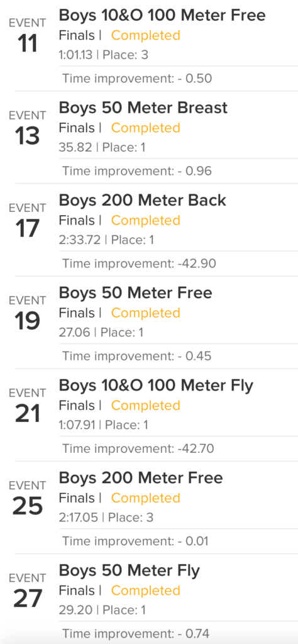Open the Boys 50 Meter Fly event
The image size is (298, 644).
(130, 570)
